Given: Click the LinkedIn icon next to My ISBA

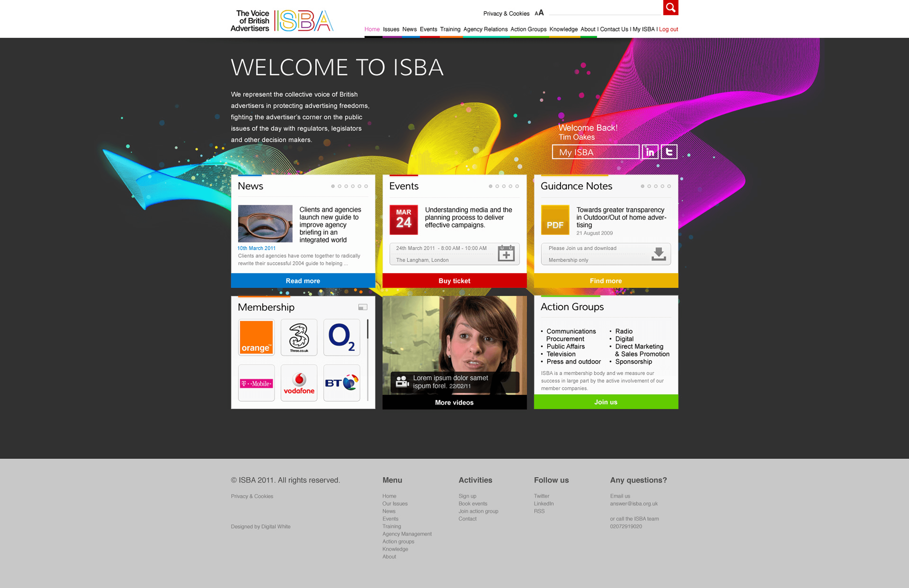Looking at the screenshot, I should tap(650, 152).
